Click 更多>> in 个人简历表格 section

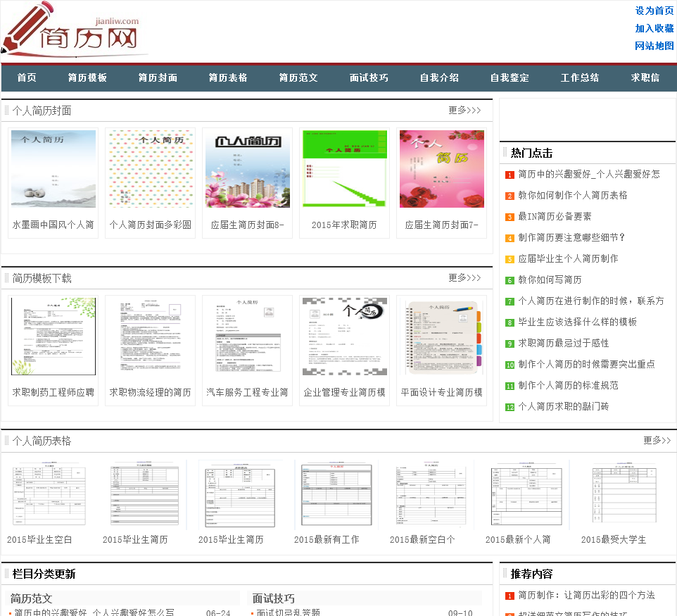pyautogui.click(x=657, y=440)
